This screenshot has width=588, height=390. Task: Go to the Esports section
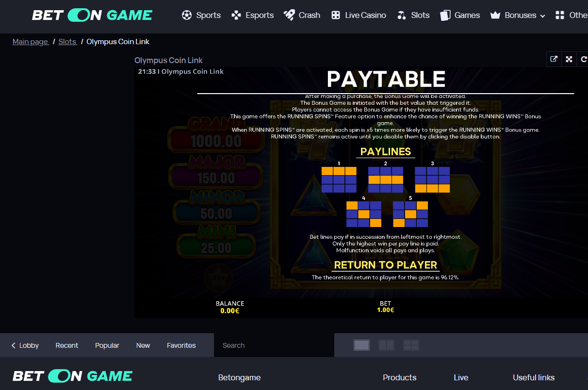click(x=253, y=15)
